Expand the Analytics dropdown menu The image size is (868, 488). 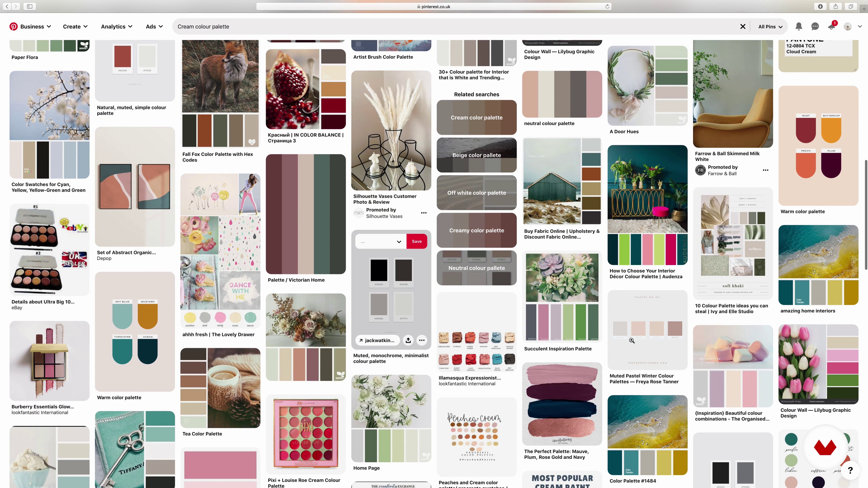point(117,27)
